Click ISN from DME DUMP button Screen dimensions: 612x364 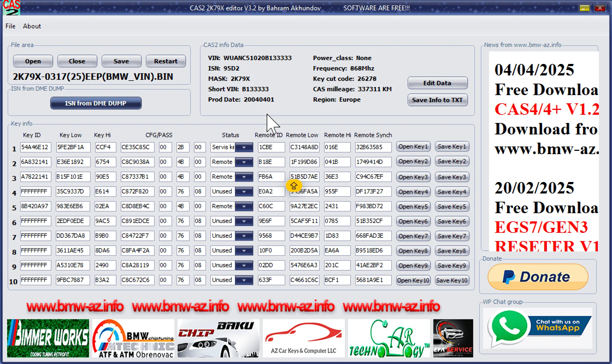coord(96,103)
